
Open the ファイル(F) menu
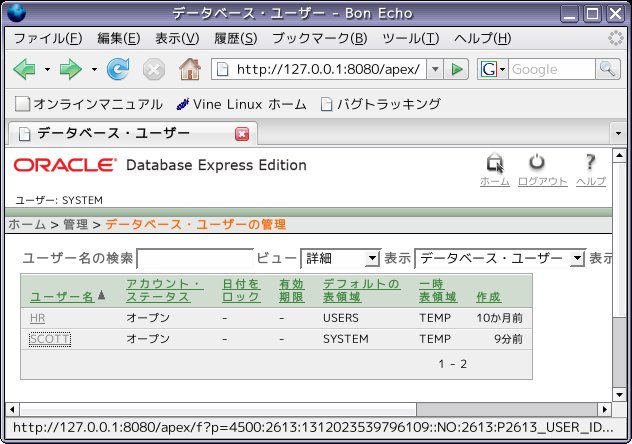(48, 39)
